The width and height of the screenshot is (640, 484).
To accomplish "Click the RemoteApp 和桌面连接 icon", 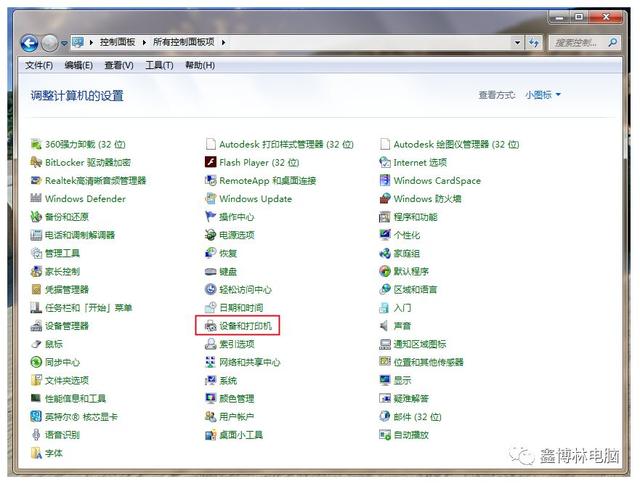I will coord(211,180).
